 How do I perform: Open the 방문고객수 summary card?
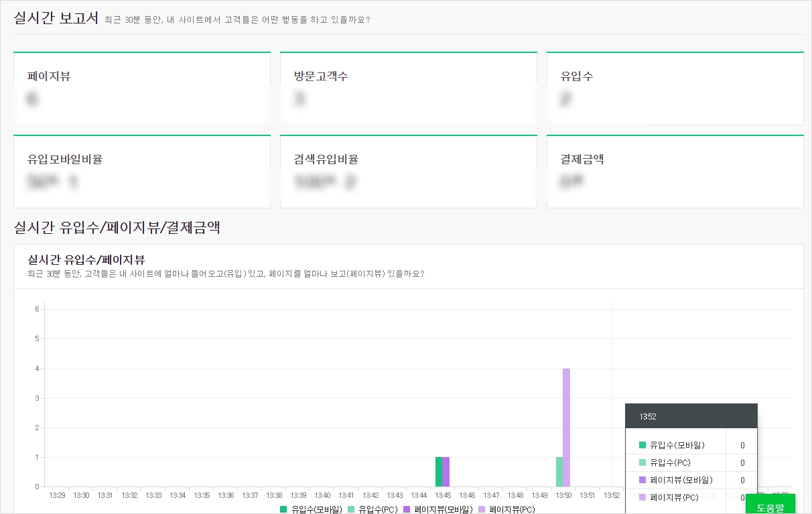(409, 88)
